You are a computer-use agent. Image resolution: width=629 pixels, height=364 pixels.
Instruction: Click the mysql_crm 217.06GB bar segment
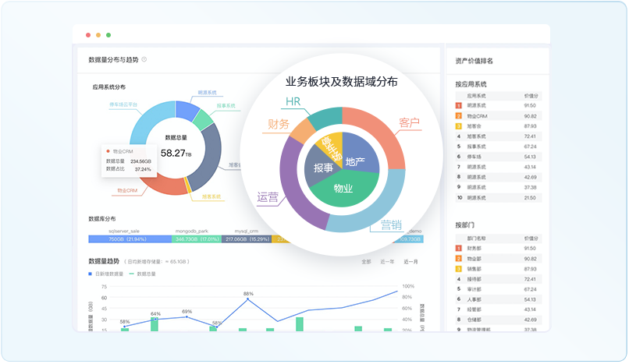pos(245,239)
